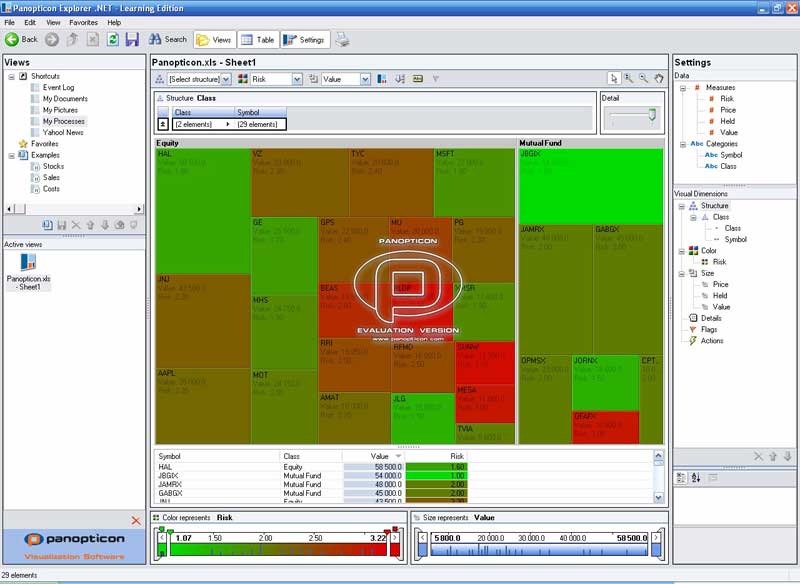
Task: Click the JBGIX tile in Mutual Fund treemap
Action: pyautogui.click(x=591, y=186)
